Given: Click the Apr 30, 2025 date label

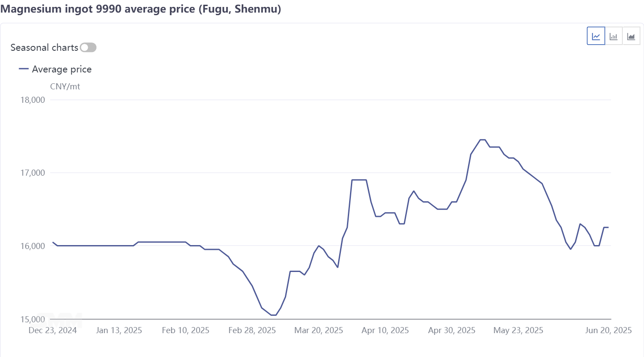Looking at the screenshot, I should click(452, 330).
